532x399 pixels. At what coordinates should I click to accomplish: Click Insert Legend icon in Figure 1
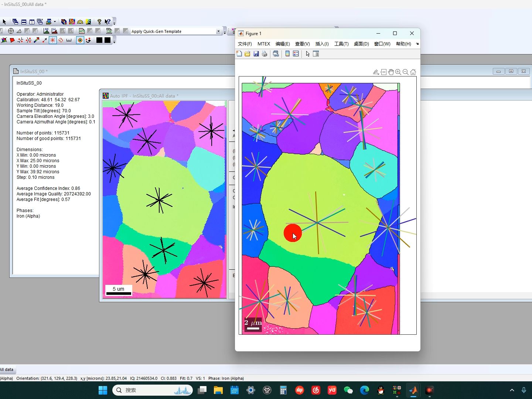point(296,54)
